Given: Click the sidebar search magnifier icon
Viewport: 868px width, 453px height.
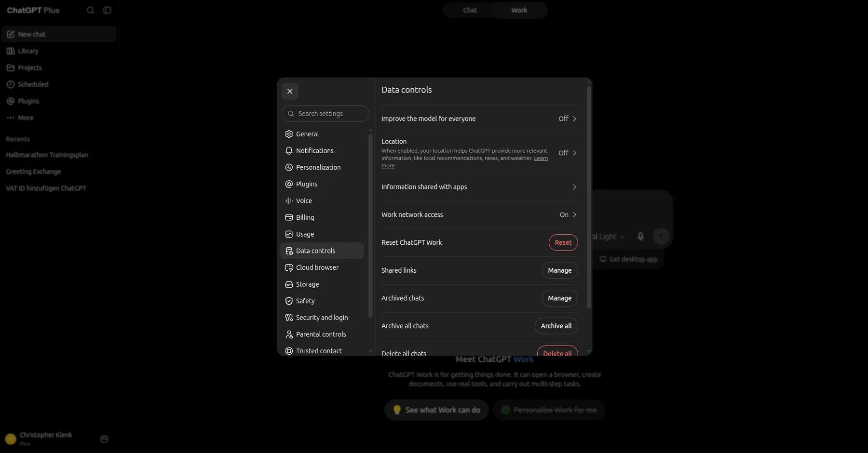Looking at the screenshot, I should 90,10.
